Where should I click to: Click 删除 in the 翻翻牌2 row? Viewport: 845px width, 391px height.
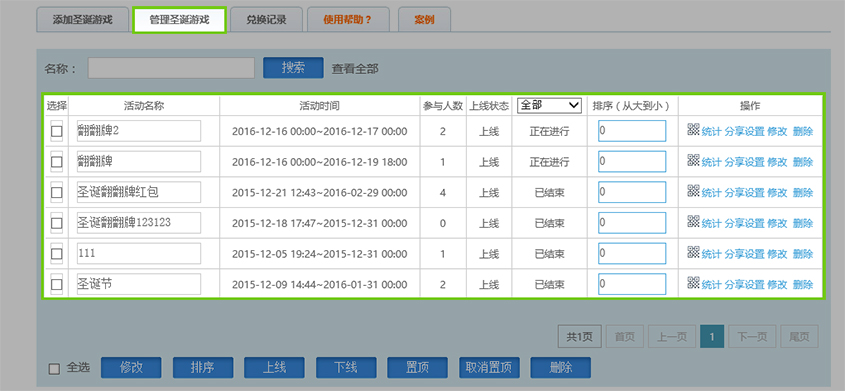[803, 131]
